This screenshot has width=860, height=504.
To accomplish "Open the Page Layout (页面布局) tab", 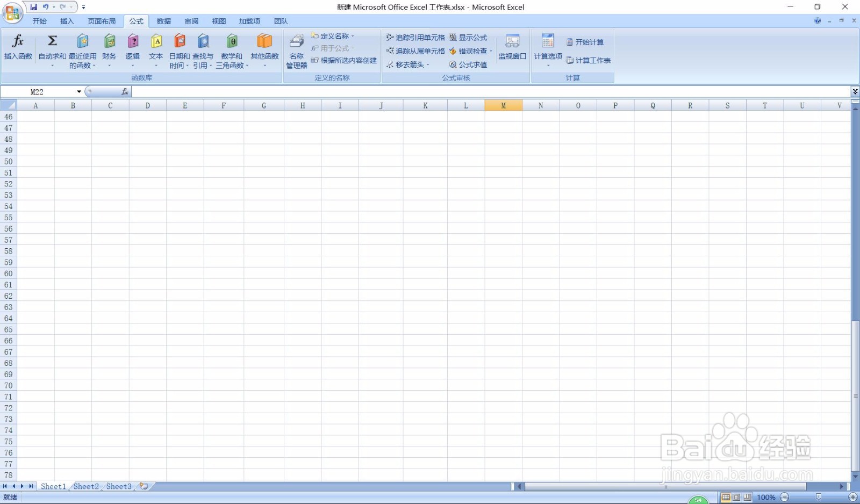I will (102, 21).
